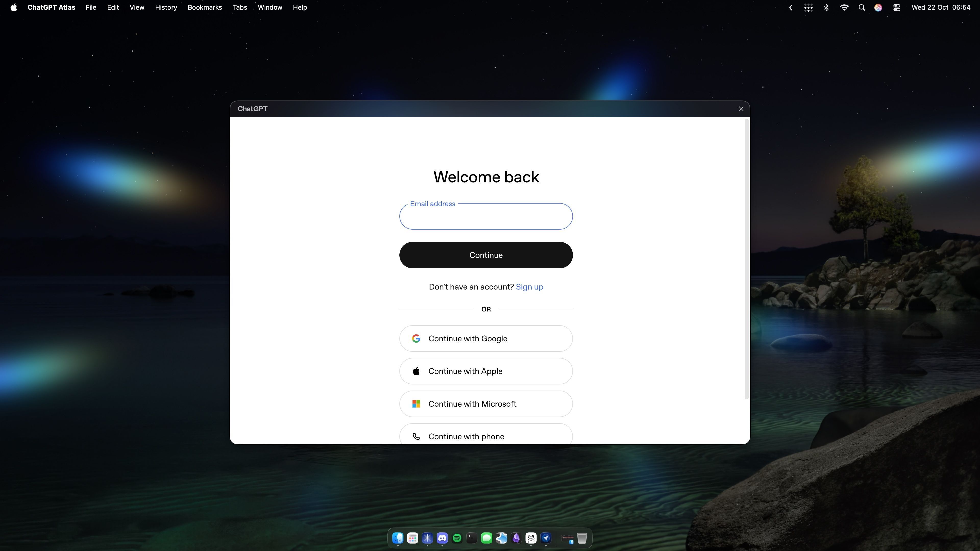Launch Spotify from the Dock
This screenshot has width=980, height=551.
tap(457, 538)
